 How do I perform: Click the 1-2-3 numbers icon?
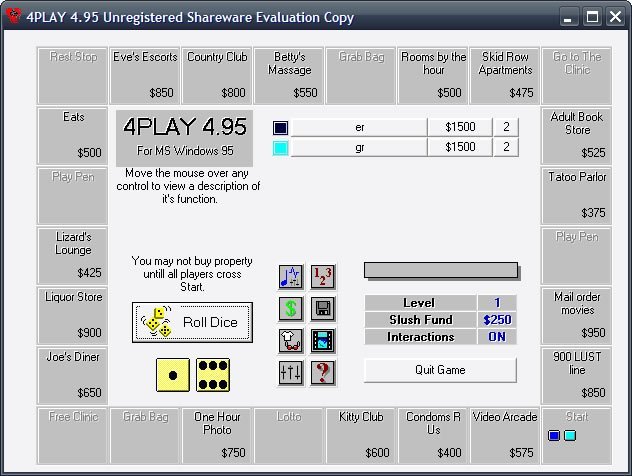tap(322, 276)
